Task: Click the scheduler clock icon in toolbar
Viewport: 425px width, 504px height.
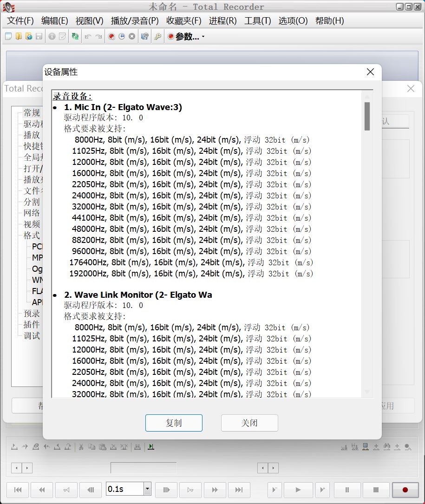Action: click(x=122, y=36)
